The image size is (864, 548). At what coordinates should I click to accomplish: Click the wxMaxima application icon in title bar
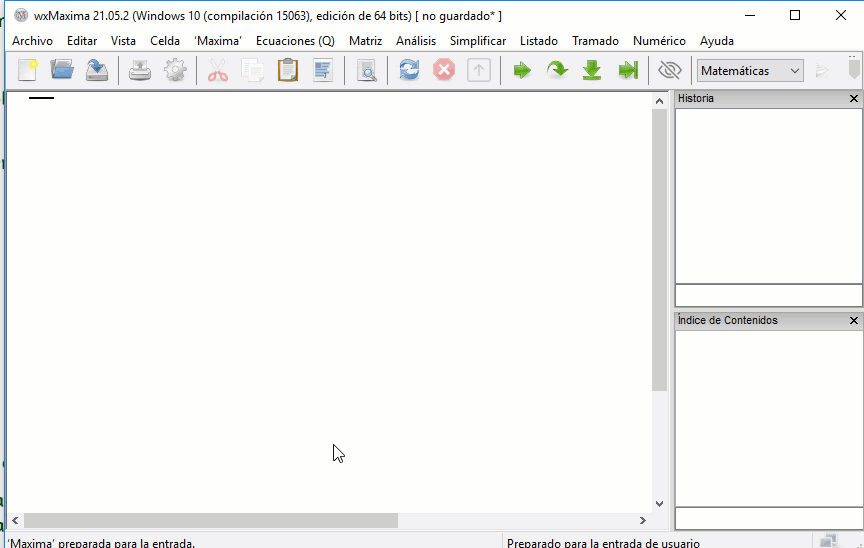click(x=21, y=15)
